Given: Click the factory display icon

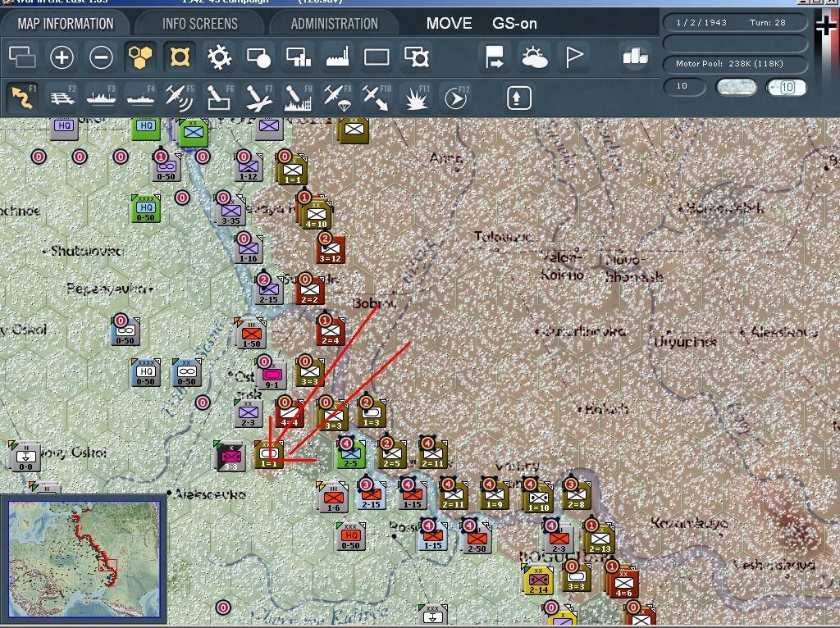Looking at the screenshot, I should tap(337, 57).
